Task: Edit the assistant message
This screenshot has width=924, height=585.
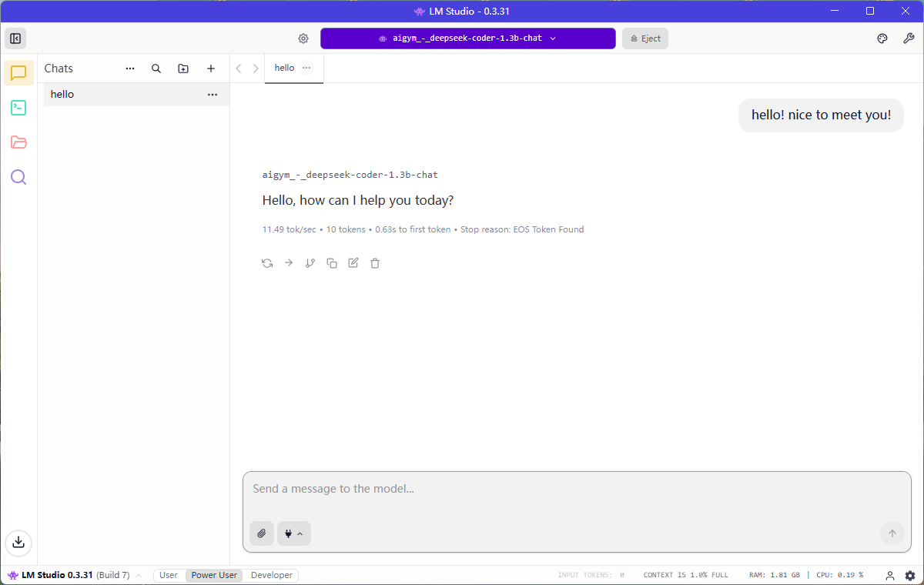Action: pyautogui.click(x=353, y=263)
